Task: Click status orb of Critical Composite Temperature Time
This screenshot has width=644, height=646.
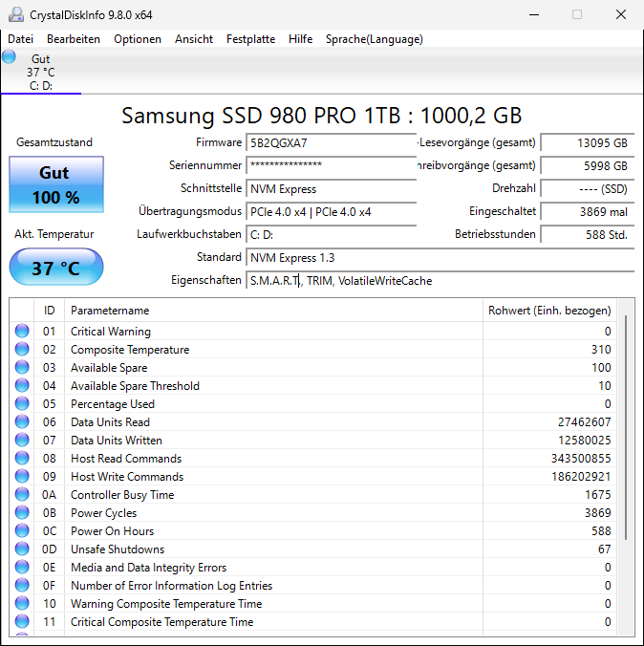Action: [22, 621]
